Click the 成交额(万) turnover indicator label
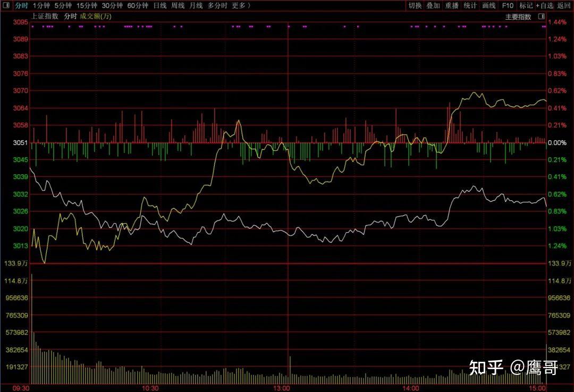574x392 pixels. coord(96,16)
